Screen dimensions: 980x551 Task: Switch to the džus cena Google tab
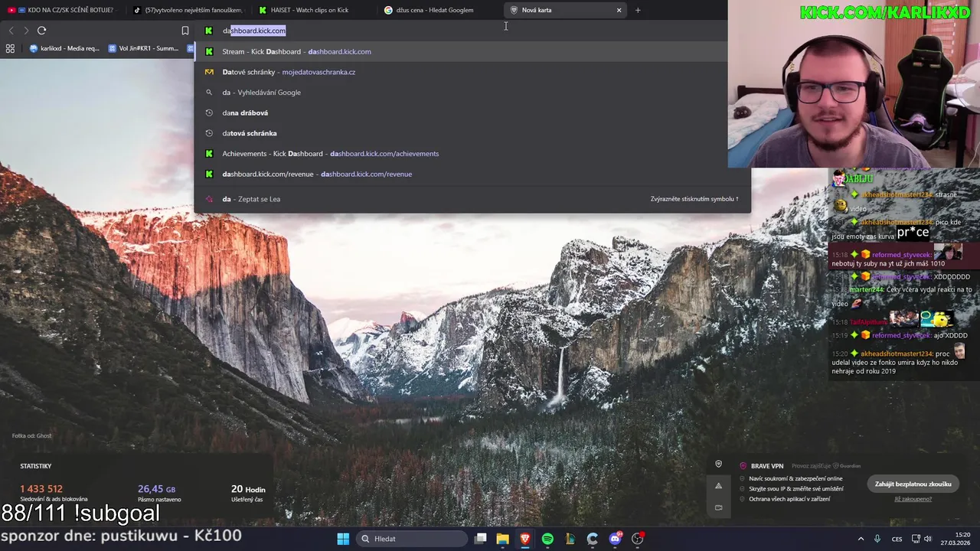pos(439,10)
